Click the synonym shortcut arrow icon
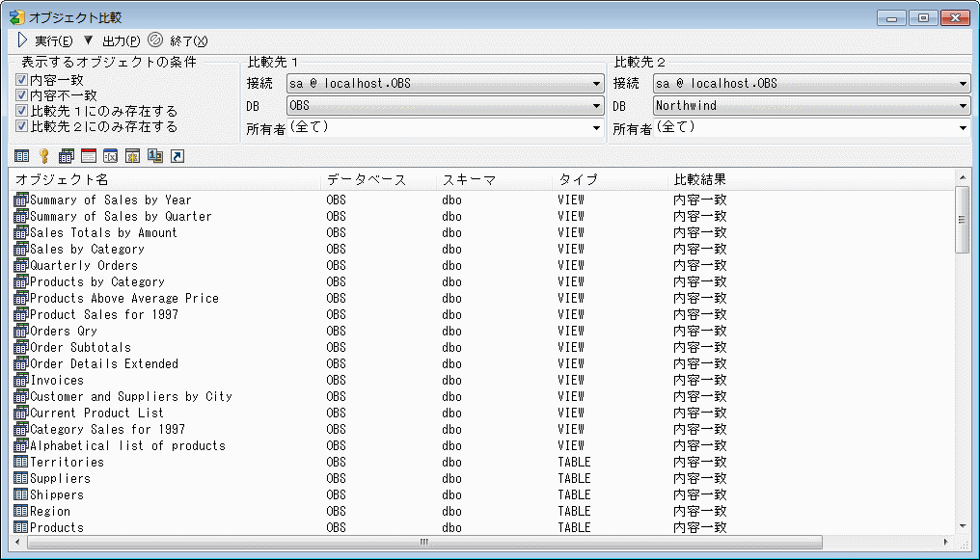This screenshot has height=560, width=980. 177,156
